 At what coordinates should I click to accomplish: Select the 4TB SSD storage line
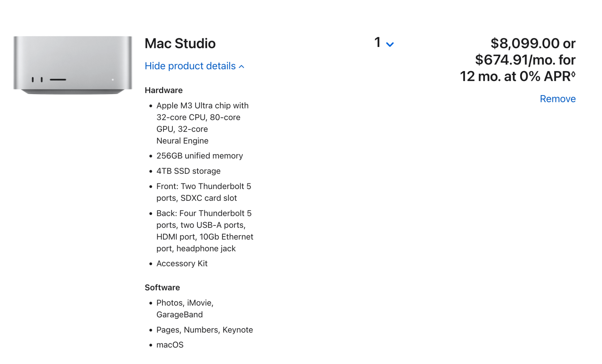(188, 171)
